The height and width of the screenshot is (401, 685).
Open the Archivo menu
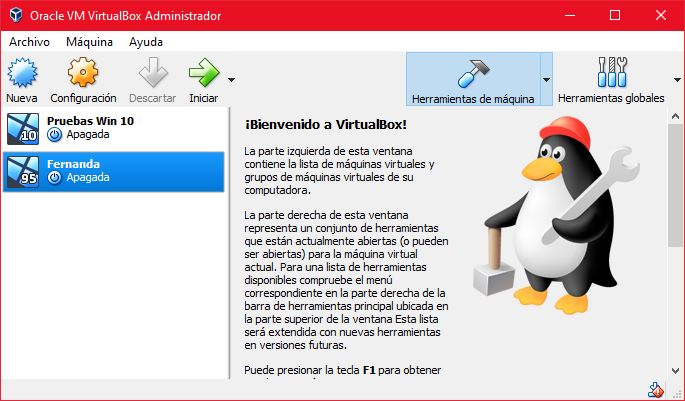coord(29,42)
